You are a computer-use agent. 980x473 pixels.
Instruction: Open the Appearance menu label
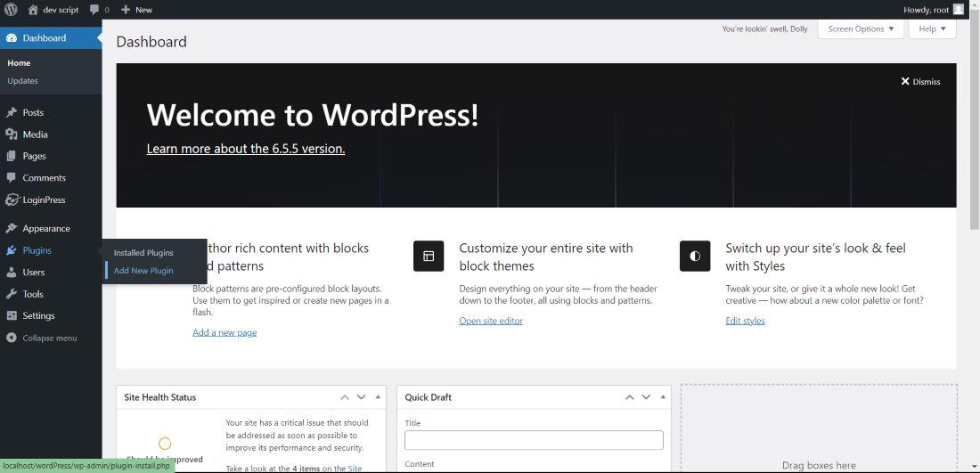pos(46,229)
